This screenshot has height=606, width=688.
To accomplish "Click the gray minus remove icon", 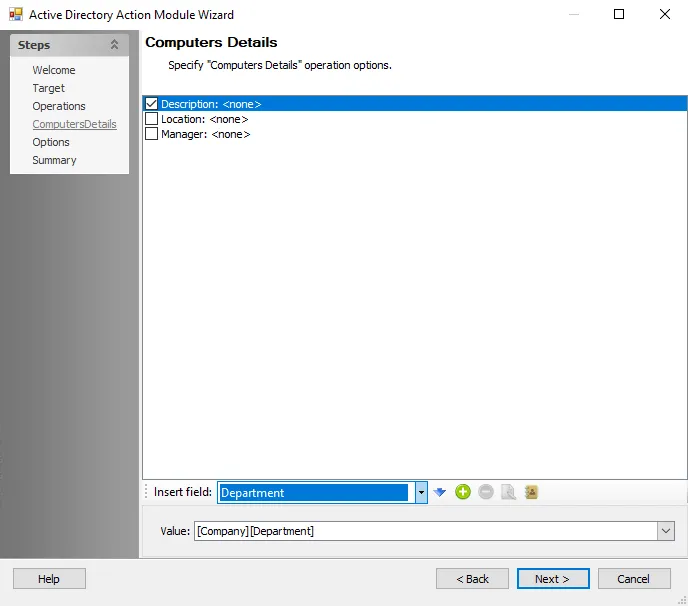I will (486, 492).
